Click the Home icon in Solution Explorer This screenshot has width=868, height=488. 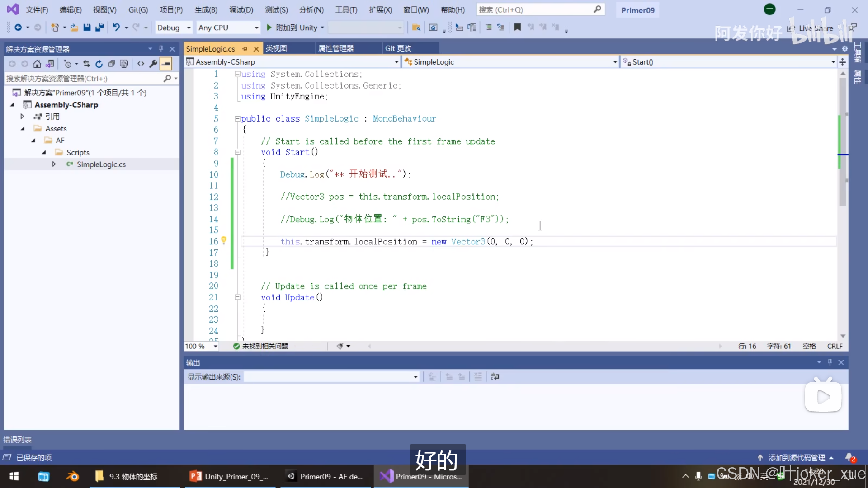click(x=37, y=64)
